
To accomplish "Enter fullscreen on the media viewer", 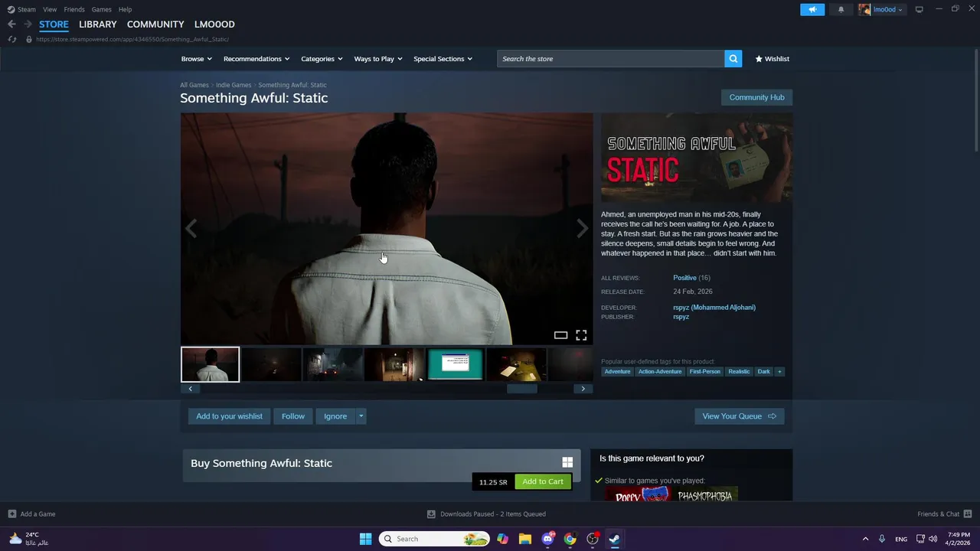I will pos(581,335).
